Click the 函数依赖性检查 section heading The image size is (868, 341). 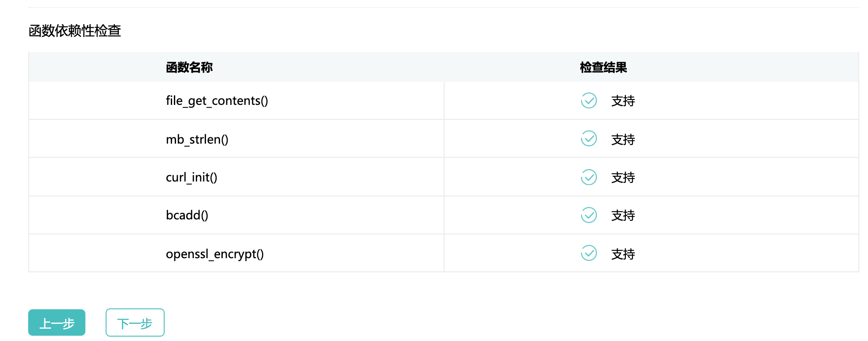(x=75, y=31)
